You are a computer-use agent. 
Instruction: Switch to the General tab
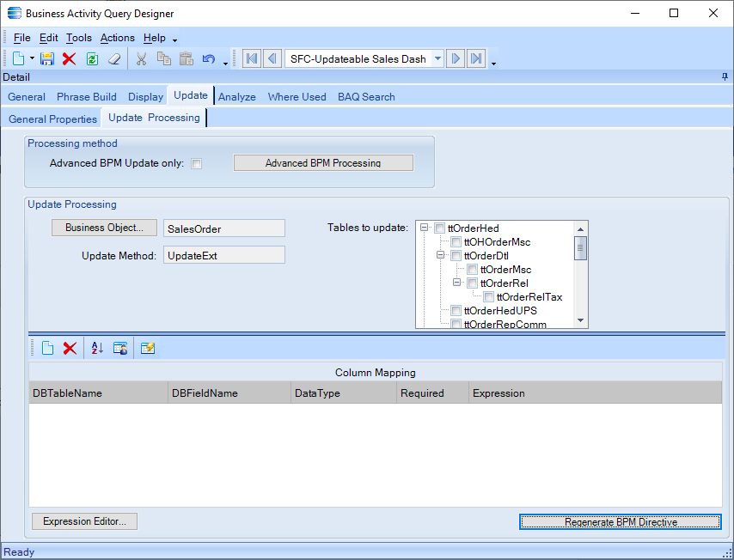click(27, 97)
